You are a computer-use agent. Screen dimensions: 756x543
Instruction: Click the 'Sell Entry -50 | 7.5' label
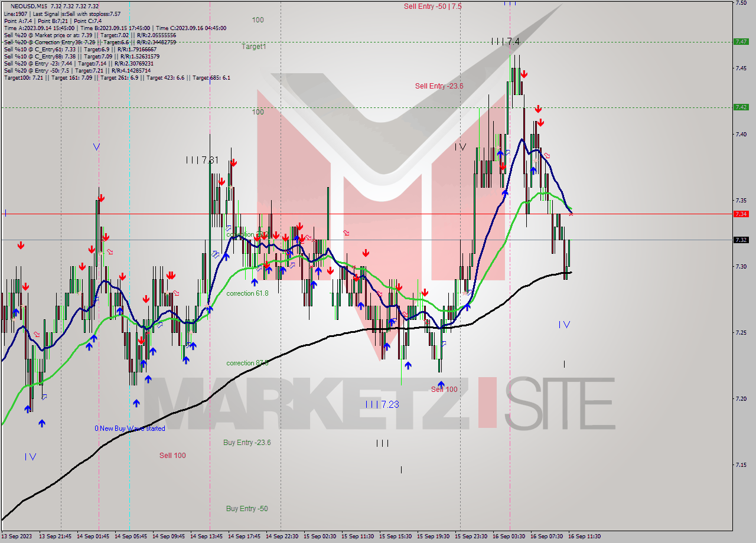433,6
